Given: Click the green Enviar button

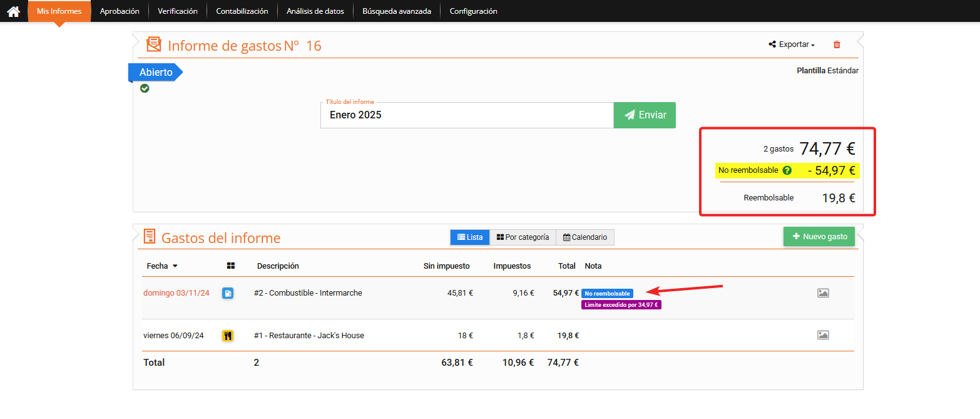Looking at the screenshot, I should [x=645, y=115].
